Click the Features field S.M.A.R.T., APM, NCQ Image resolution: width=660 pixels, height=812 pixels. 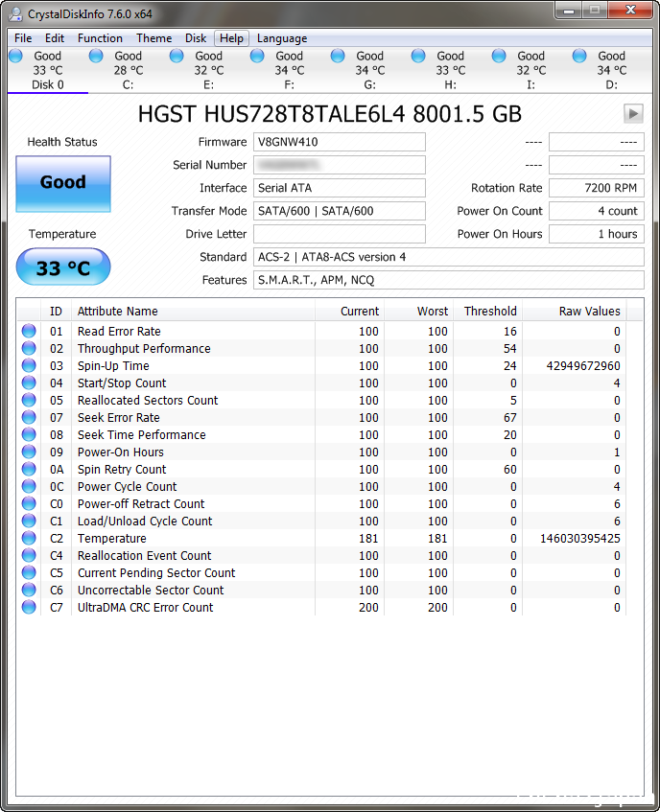coord(449,280)
